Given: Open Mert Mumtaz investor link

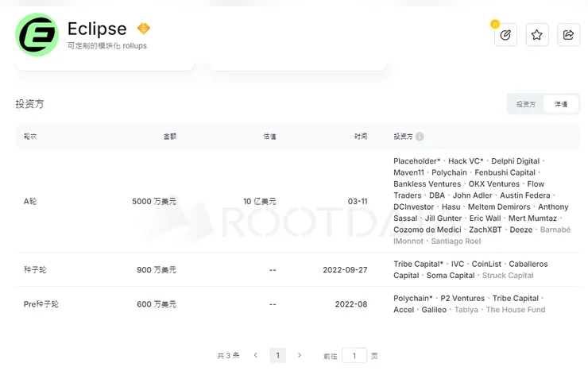Looking at the screenshot, I should pos(532,218).
